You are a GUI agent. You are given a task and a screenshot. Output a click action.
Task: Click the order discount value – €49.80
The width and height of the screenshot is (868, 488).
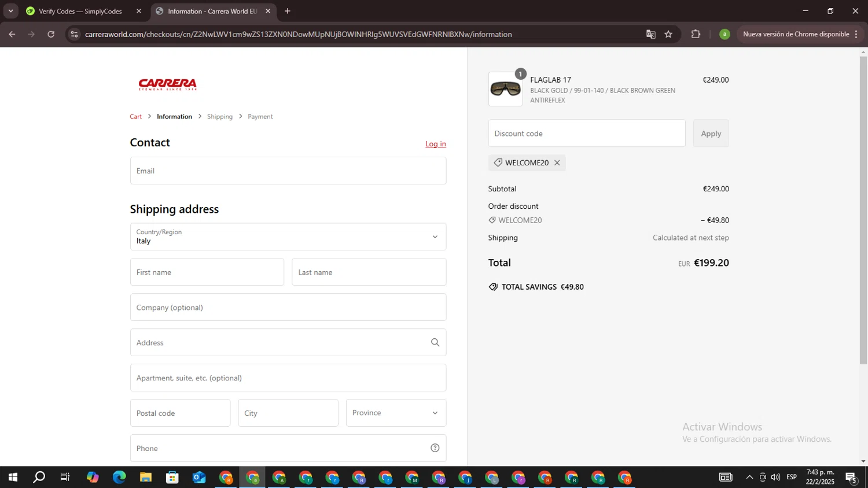[715, 220]
